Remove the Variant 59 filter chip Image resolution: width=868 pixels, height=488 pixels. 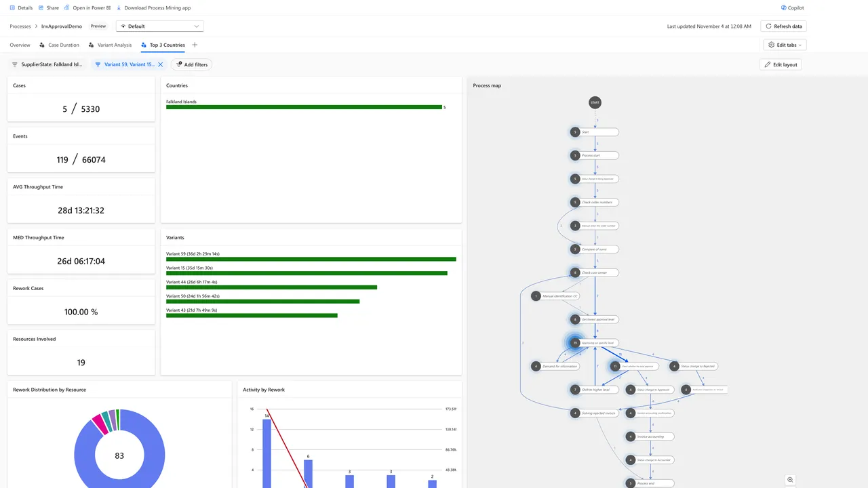click(161, 64)
